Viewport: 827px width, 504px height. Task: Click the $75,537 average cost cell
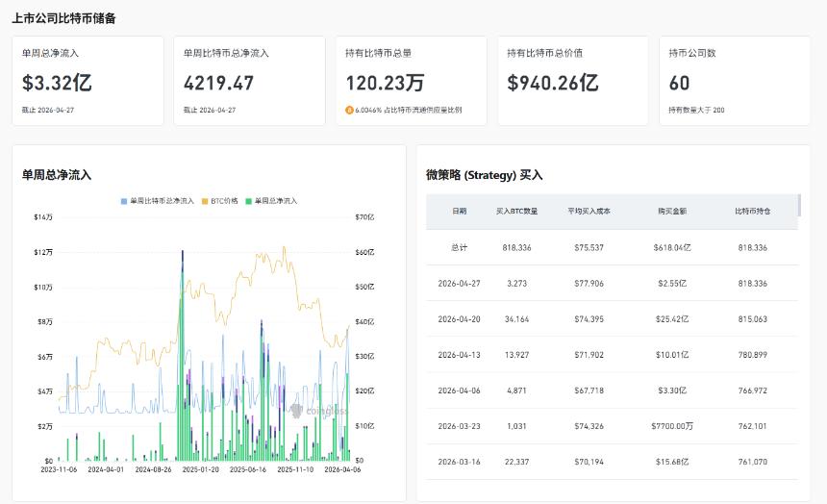point(589,247)
